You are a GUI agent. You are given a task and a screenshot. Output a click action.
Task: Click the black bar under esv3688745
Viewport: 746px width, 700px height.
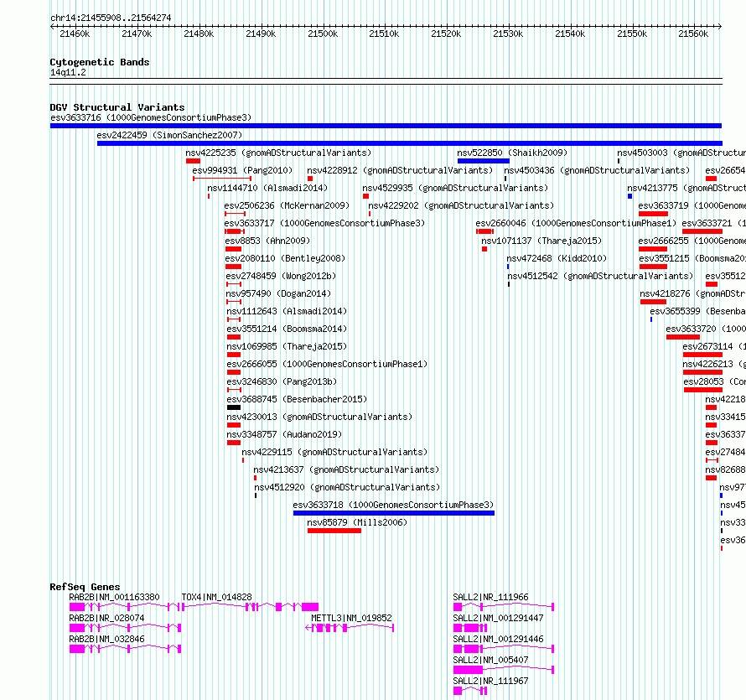point(234,407)
